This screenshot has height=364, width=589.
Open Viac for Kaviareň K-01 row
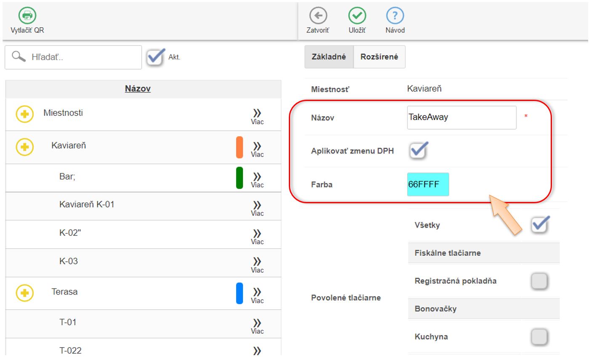tap(257, 207)
